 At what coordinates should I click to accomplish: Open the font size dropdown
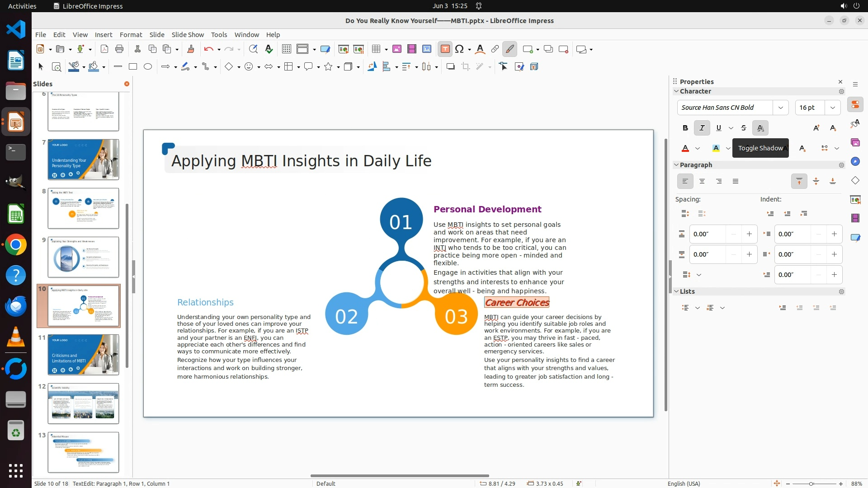[x=832, y=108]
